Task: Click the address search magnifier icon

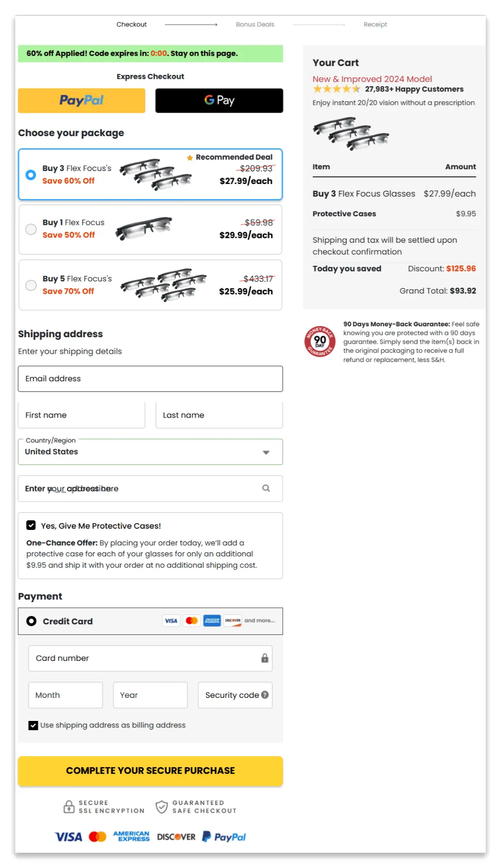Action: point(266,488)
